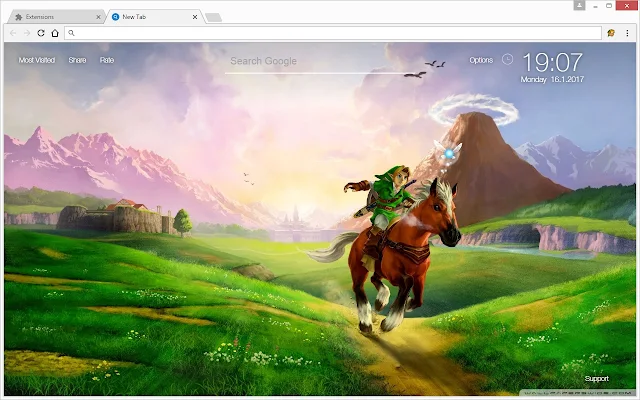Open the Home page icon
Image resolution: width=640 pixels, height=400 pixels.
pyautogui.click(x=55, y=33)
